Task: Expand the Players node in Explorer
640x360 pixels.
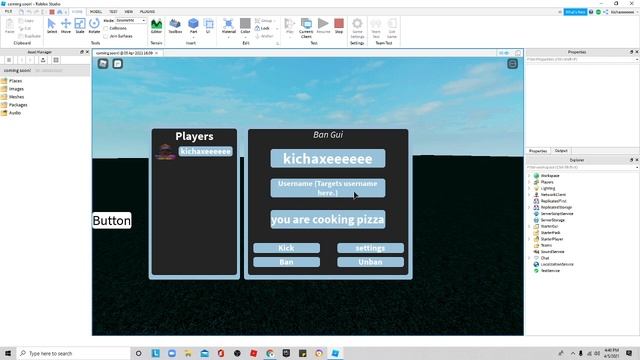Action: [529, 182]
